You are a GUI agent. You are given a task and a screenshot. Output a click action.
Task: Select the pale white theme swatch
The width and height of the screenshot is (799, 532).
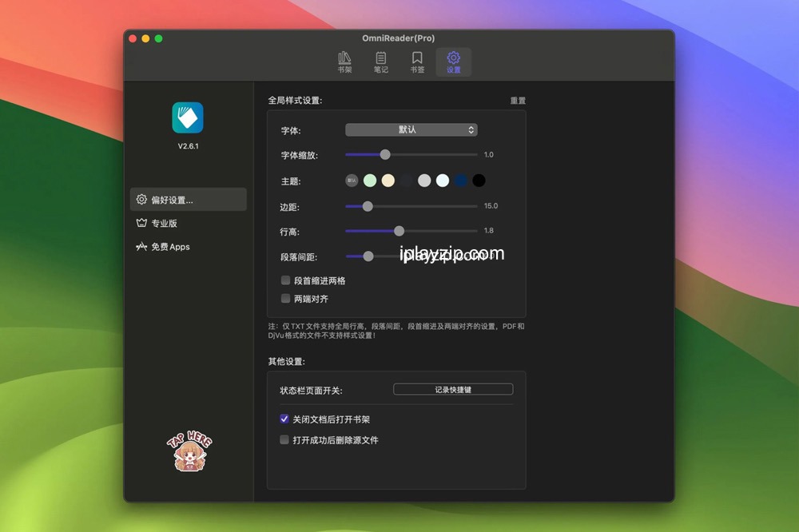(x=443, y=181)
